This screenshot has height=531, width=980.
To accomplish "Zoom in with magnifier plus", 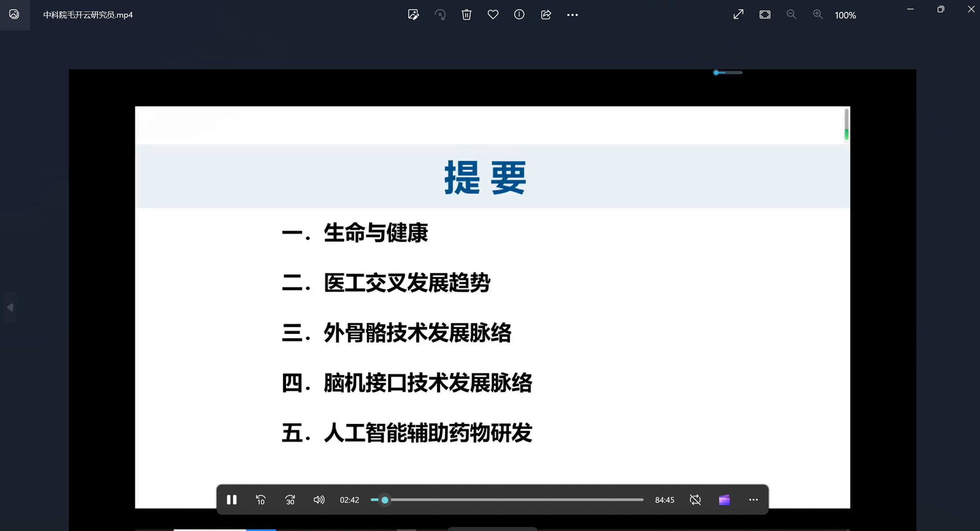I will (x=818, y=15).
